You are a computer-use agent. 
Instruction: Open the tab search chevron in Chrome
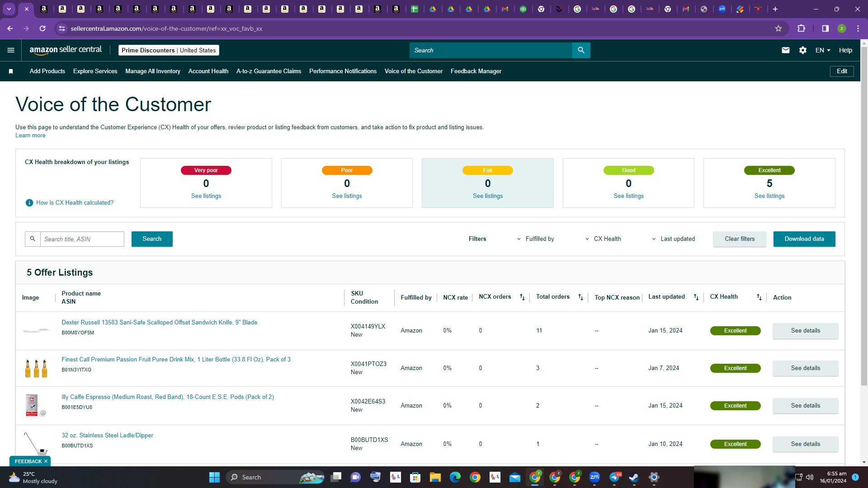point(9,9)
